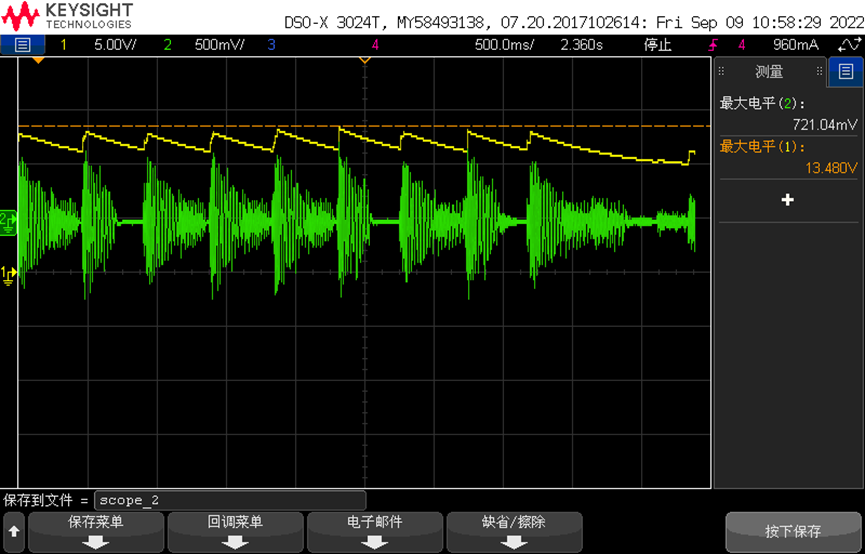Viewport: 865px width, 554px height.
Task: Click the 保存到文件 label
Action: tap(40, 500)
